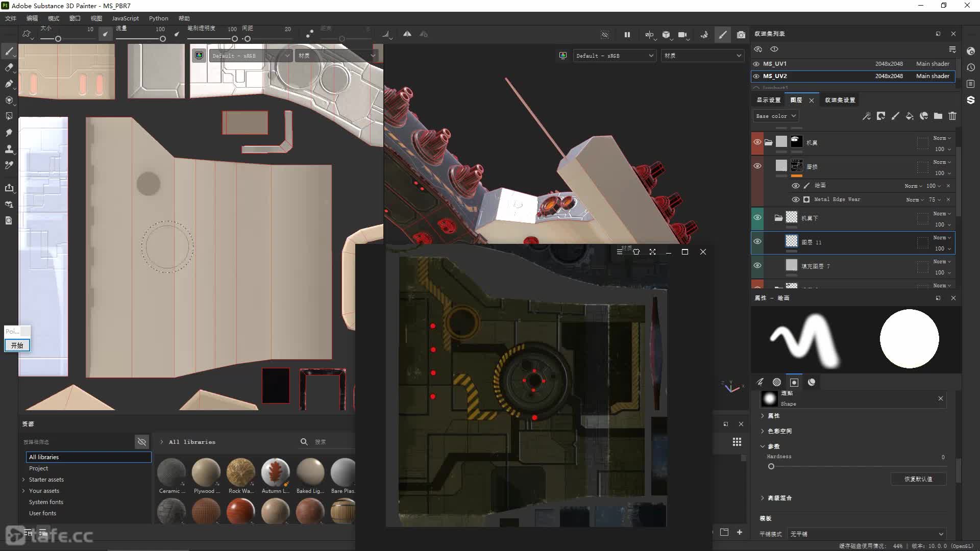Viewport: 980px width, 551px height.
Task: Pause rendering with the pause icon
Action: [627, 35]
